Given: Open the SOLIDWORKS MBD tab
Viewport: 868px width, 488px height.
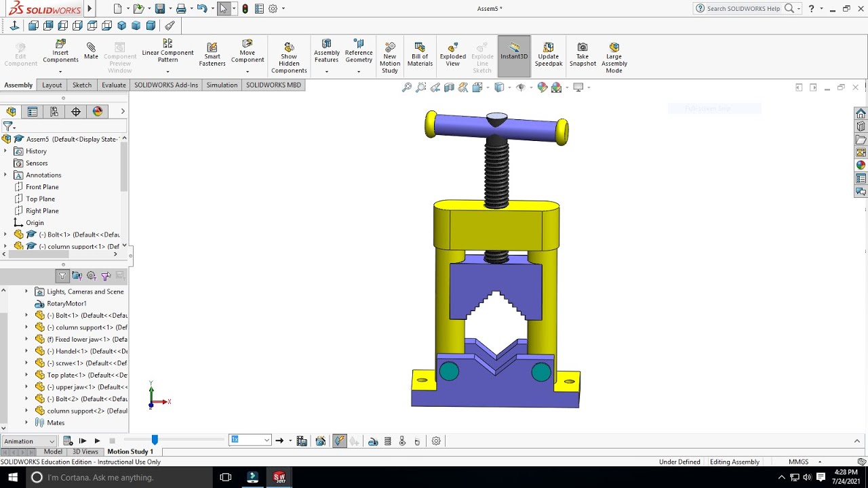Looking at the screenshot, I should point(273,85).
